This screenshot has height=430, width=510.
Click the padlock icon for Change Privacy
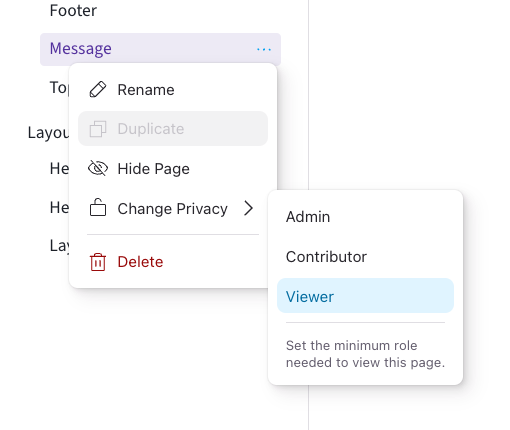(98, 207)
